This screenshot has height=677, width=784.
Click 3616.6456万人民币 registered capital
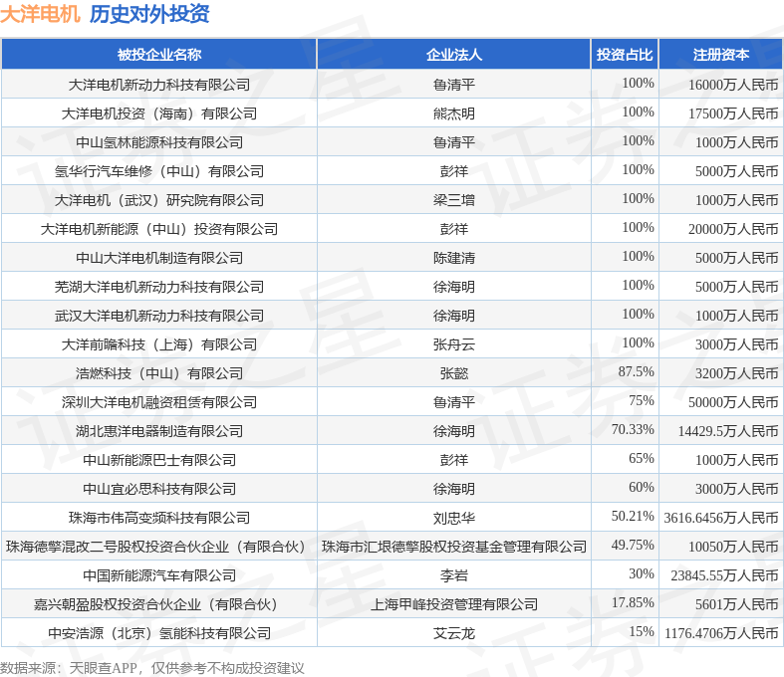721,518
